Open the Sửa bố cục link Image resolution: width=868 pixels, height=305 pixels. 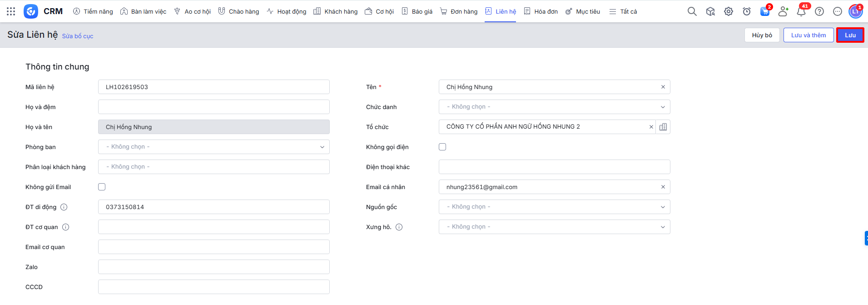78,36
